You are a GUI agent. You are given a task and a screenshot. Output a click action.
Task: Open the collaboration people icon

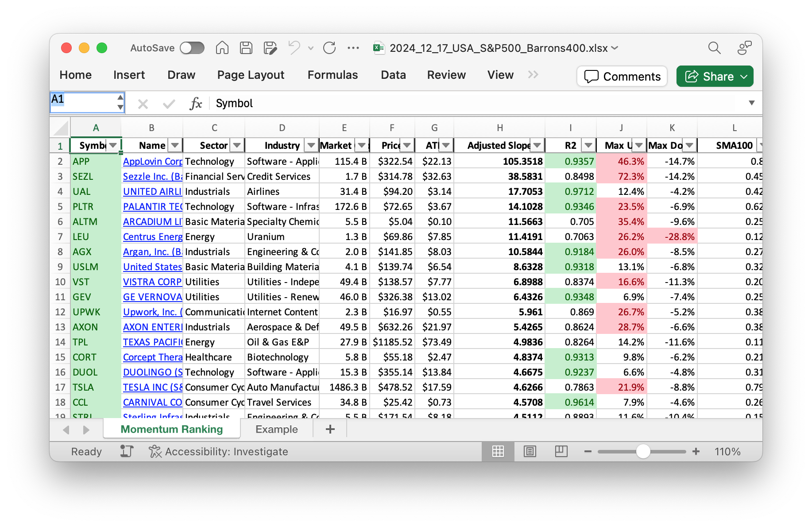click(x=744, y=48)
